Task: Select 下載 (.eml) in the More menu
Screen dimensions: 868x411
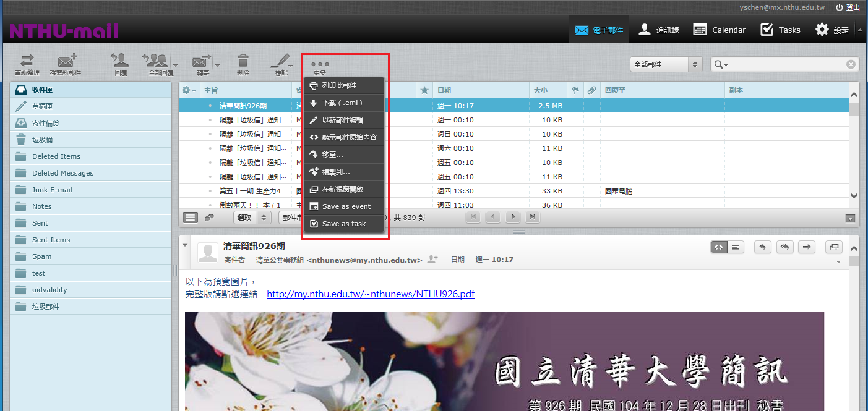Action: click(342, 103)
